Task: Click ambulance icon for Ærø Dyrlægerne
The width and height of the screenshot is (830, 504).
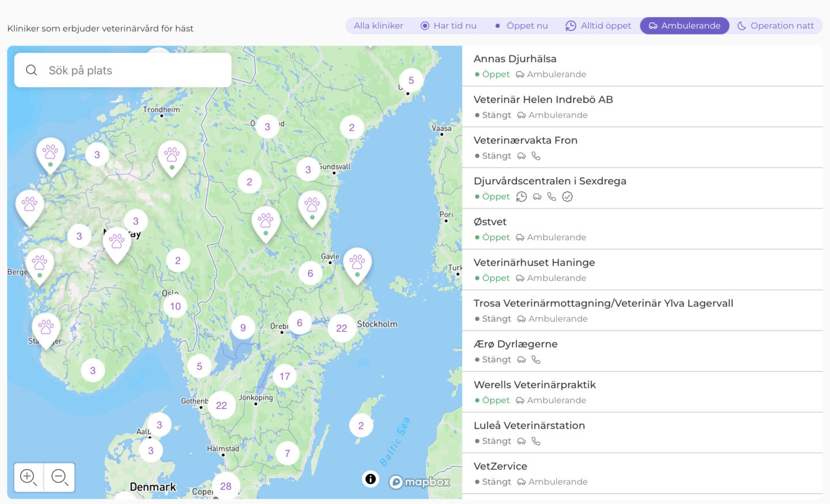Action: click(522, 360)
